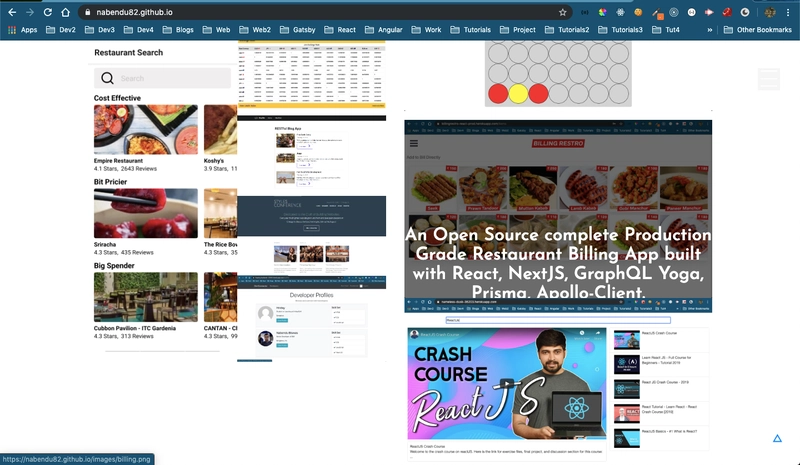Select 'React JS Crash Course - 2019' sidebar video
800x465 pixels.
pyautogui.click(x=661, y=389)
